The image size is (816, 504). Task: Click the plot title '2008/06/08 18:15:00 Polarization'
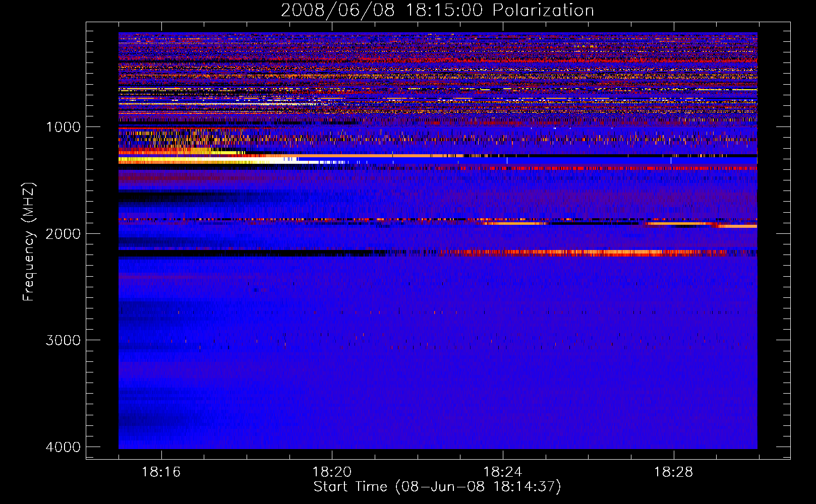tap(437, 11)
